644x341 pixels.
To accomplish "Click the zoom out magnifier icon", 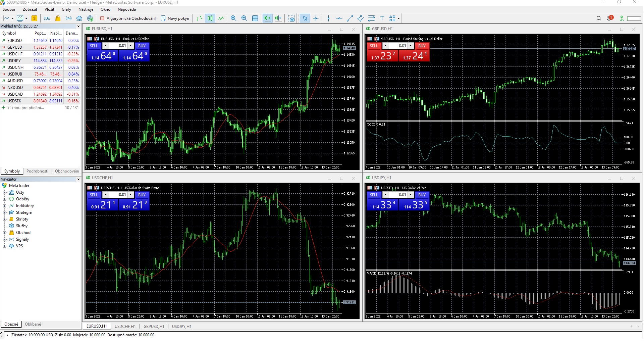I will click(x=244, y=18).
